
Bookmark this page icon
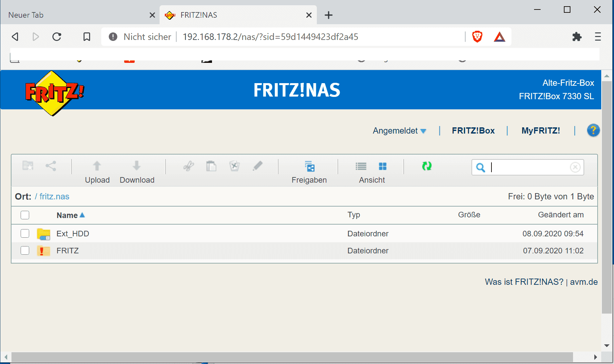(86, 37)
